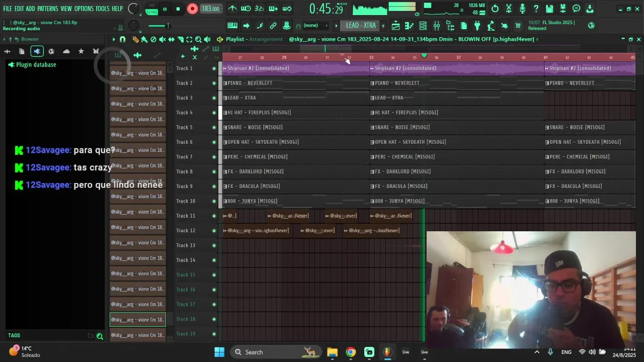Export the project with the download icon
The height and width of the screenshot is (362, 644).
pyautogui.click(x=590, y=9)
